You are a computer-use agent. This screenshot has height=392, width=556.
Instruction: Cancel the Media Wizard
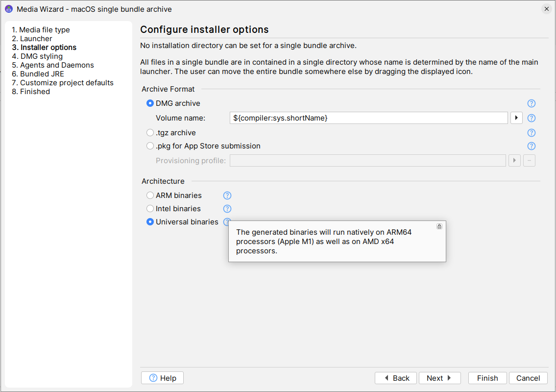(528, 378)
